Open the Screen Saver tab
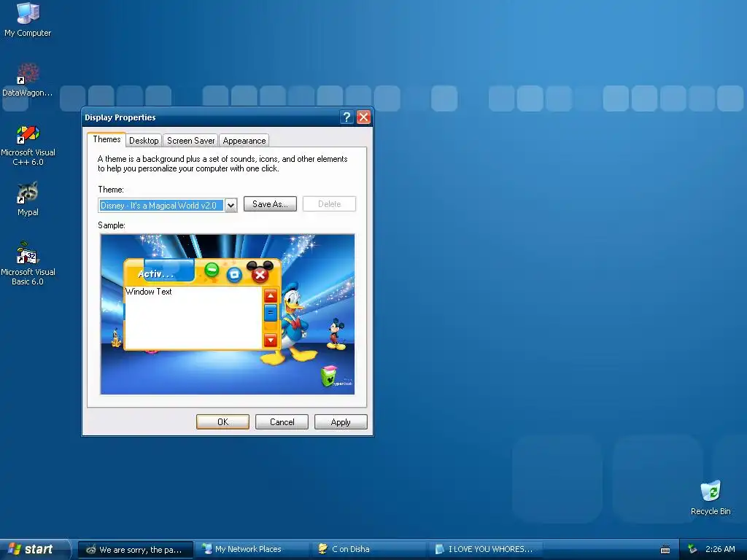 pyautogui.click(x=190, y=141)
